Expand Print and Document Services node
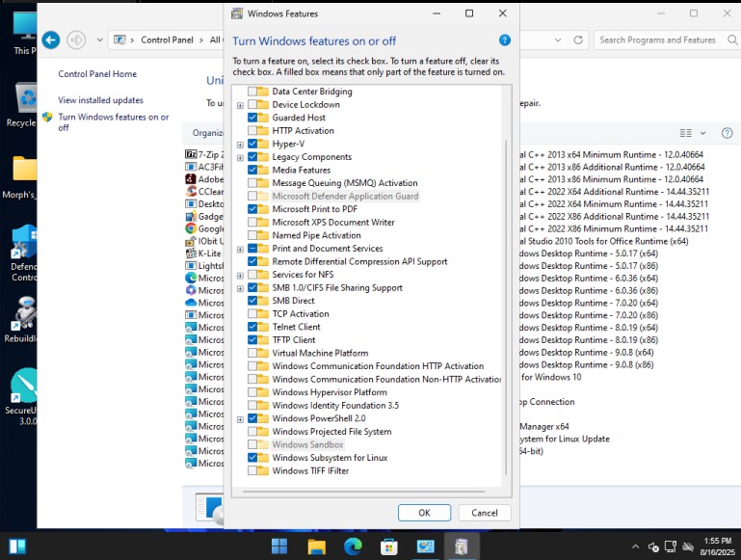Viewport: 741px width, 560px height. [240, 249]
